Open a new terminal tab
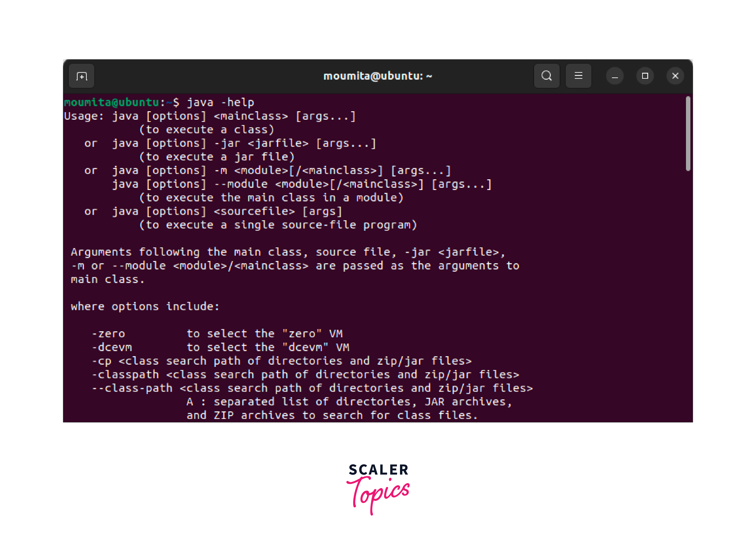The image size is (756, 558). pyautogui.click(x=81, y=76)
